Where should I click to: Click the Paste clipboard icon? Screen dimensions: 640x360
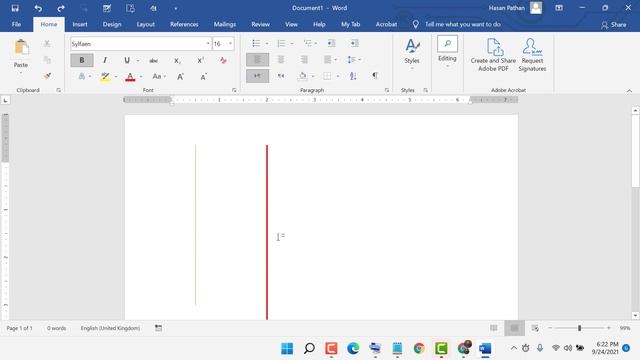[x=21, y=48]
